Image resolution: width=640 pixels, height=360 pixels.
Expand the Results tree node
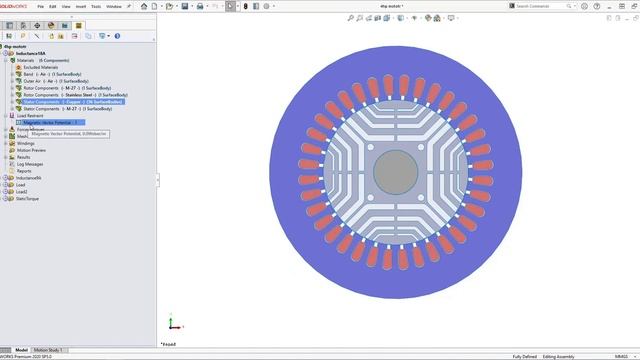click(x=6, y=158)
